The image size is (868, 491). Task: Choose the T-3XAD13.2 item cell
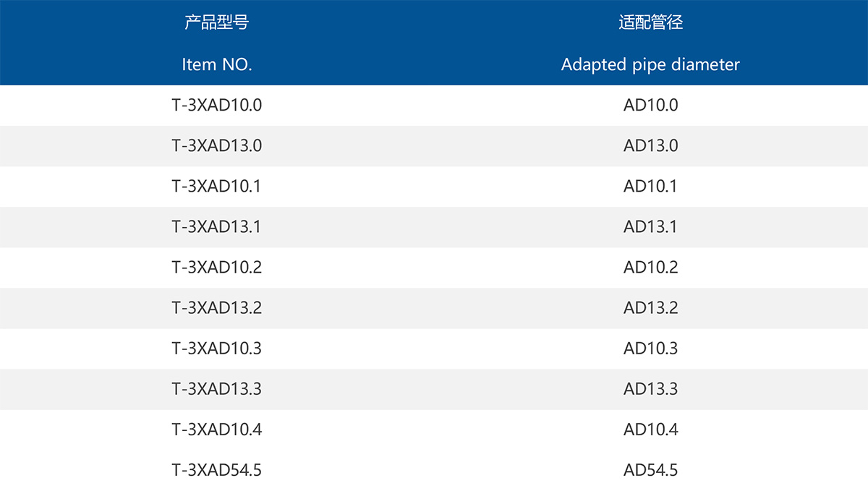click(216, 307)
